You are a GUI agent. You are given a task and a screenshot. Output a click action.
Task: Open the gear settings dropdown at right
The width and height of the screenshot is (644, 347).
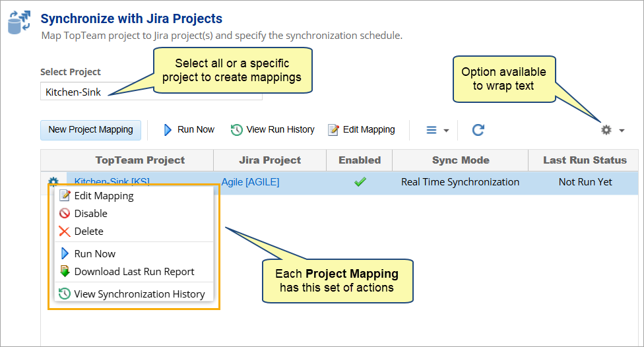pos(612,130)
